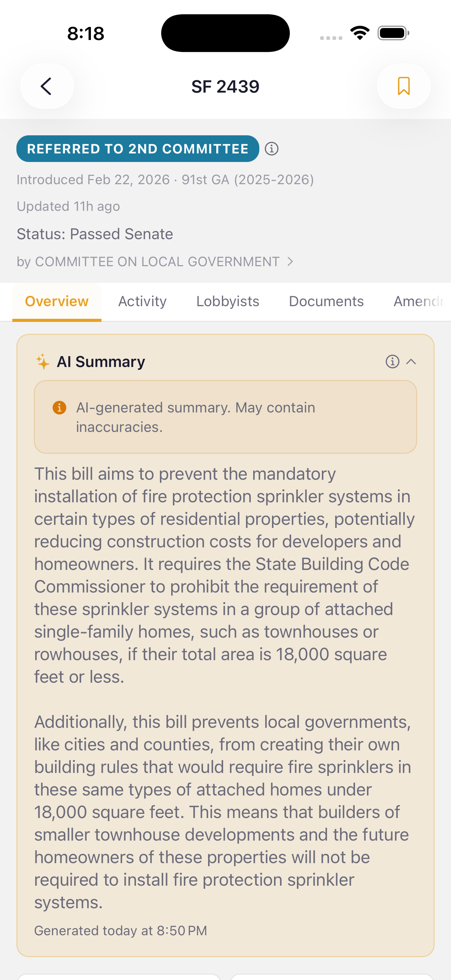The height and width of the screenshot is (980, 451).
Task: Select the Overview tab
Action: click(x=56, y=301)
